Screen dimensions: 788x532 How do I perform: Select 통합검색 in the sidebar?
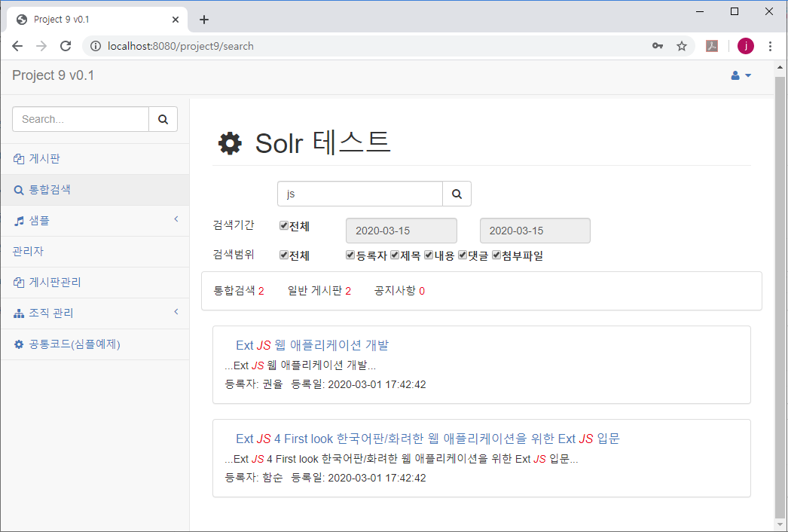[x=95, y=190]
